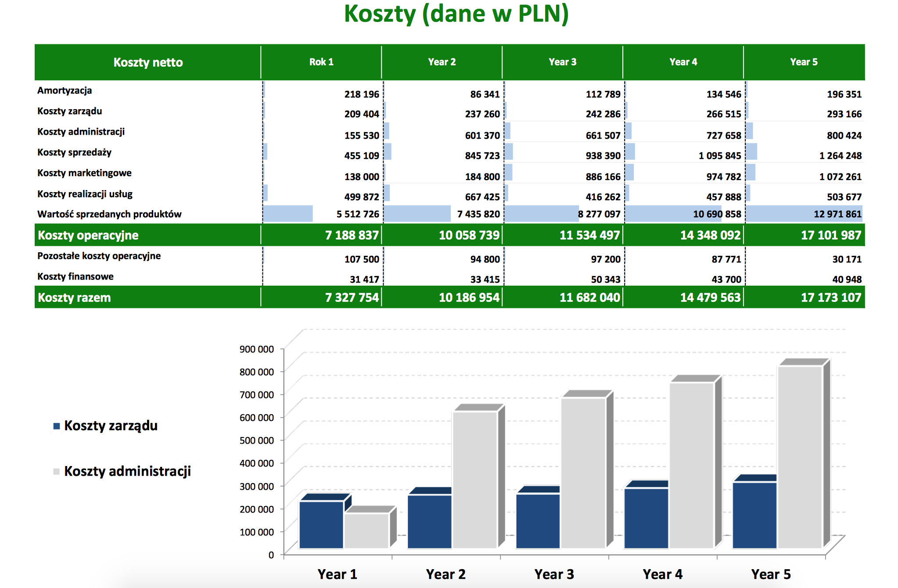
Task: Select the total 11 534 497
Action: (590, 235)
